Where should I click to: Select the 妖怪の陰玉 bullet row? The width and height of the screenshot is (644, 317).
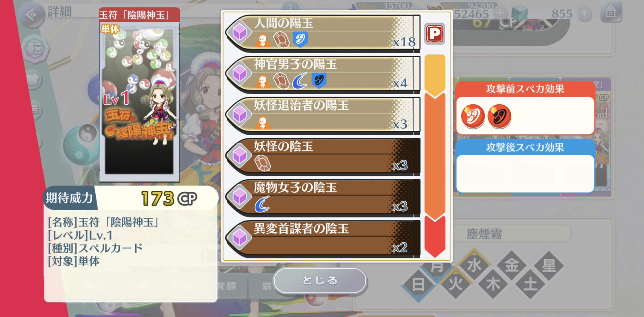[323, 157]
